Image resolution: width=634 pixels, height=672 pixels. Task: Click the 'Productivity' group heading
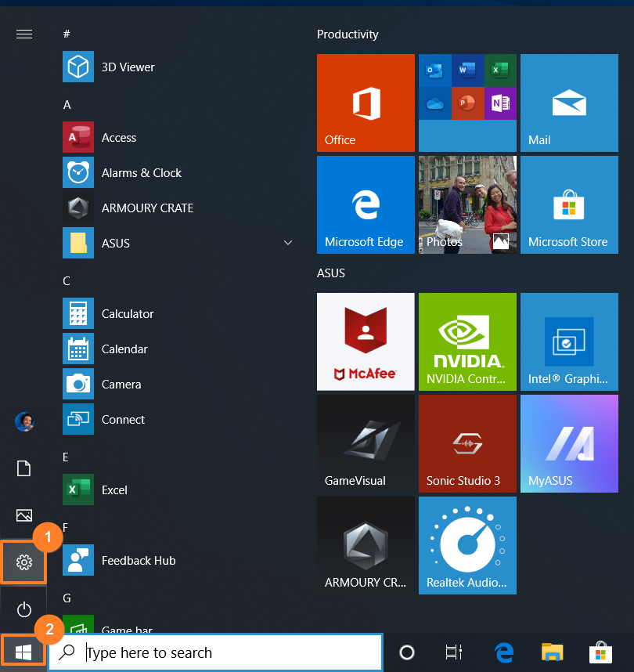[x=348, y=34]
